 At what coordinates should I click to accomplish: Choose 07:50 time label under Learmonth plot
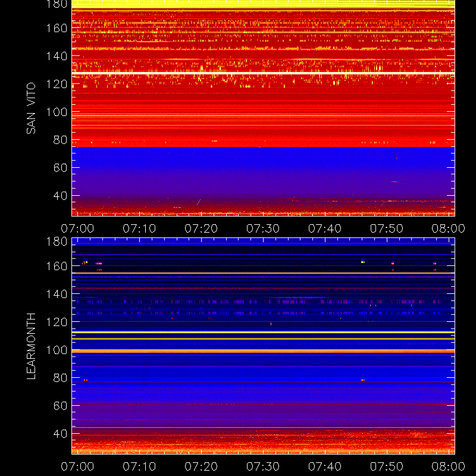[x=386, y=466]
